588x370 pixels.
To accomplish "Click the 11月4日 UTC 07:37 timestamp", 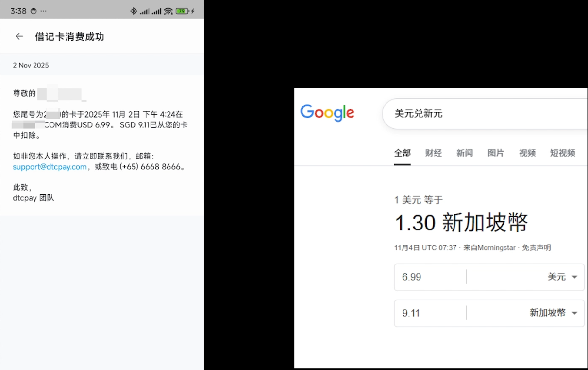I will [x=425, y=247].
